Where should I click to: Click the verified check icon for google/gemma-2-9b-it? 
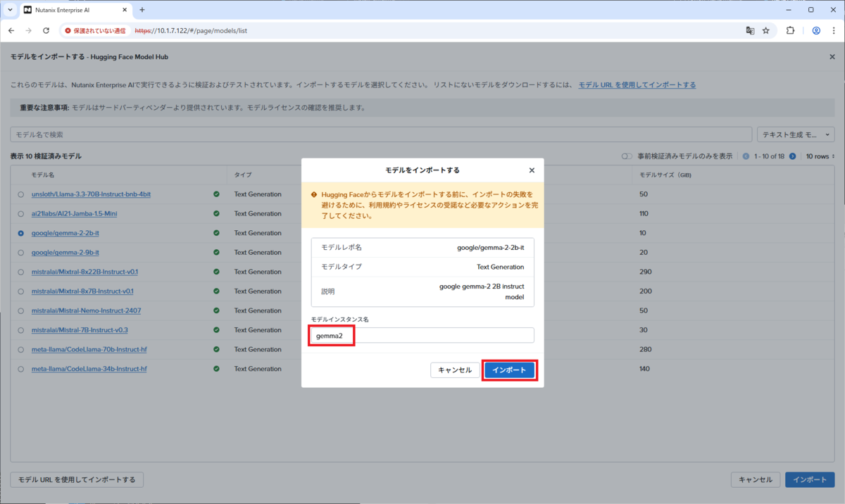tap(216, 252)
